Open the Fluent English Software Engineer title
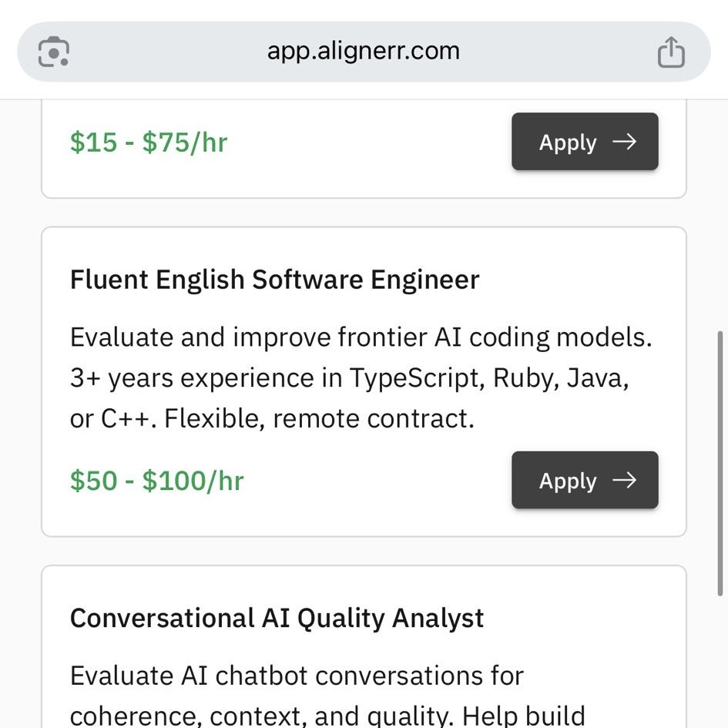 tap(274, 280)
